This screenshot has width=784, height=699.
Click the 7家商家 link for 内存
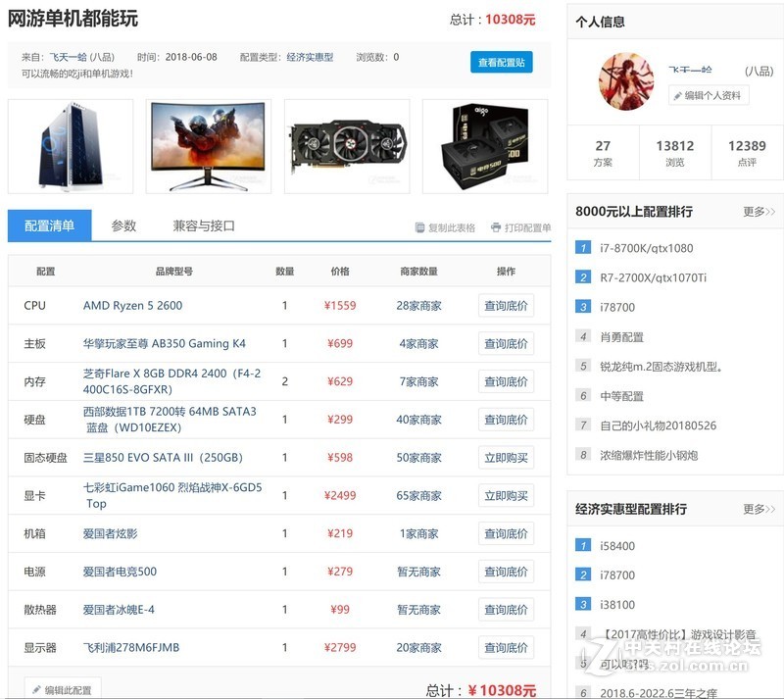[x=419, y=381]
